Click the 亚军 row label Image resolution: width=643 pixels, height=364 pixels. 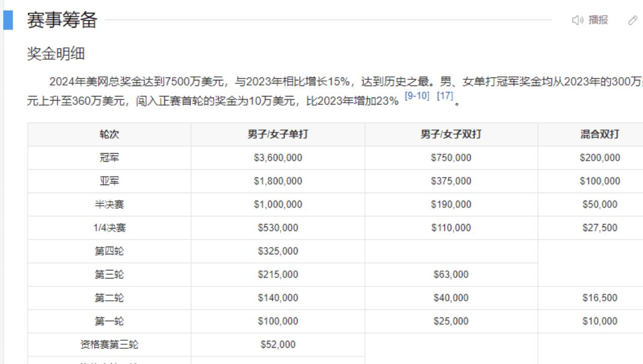(109, 181)
